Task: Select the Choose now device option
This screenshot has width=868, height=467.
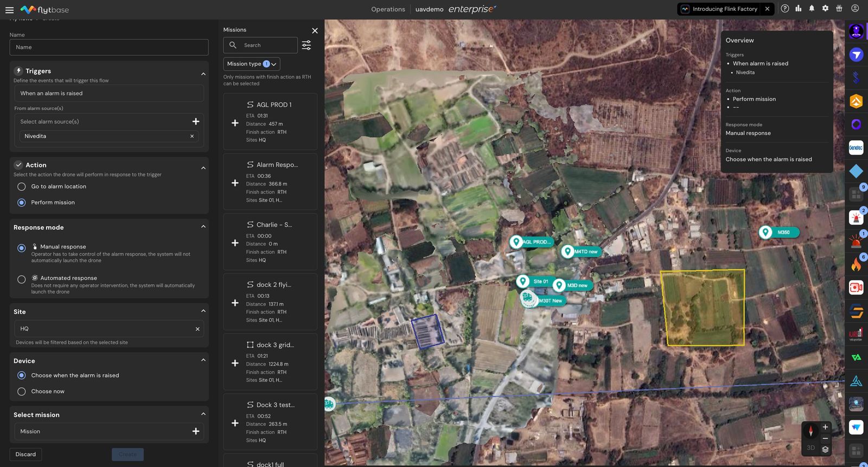Action: (x=22, y=391)
